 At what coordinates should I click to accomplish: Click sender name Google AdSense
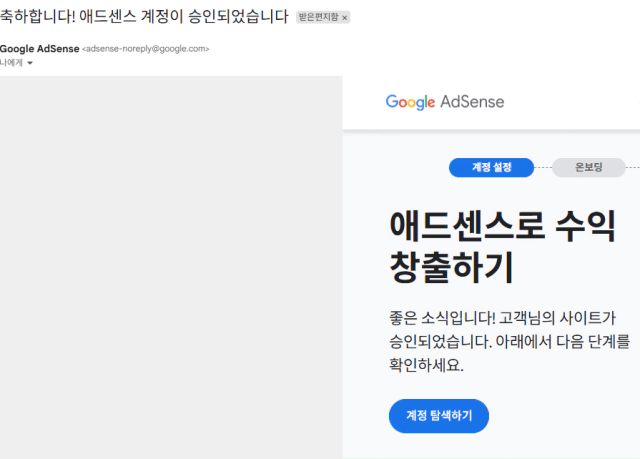tap(40, 49)
